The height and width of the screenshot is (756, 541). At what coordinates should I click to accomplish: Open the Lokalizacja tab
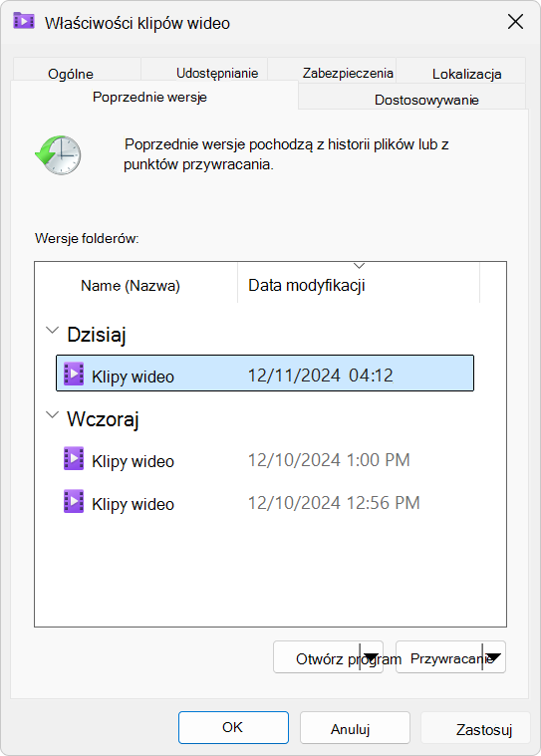click(466, 74)
